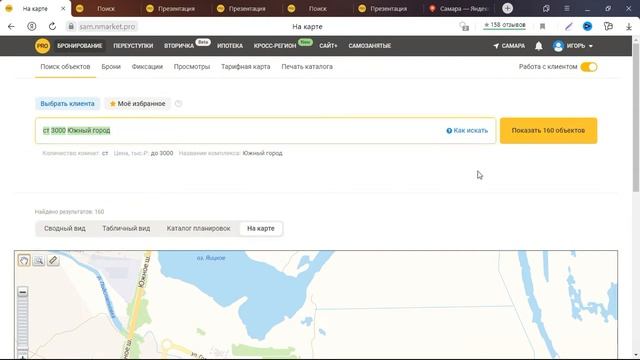Open a new browser tab

coord(507,8)
